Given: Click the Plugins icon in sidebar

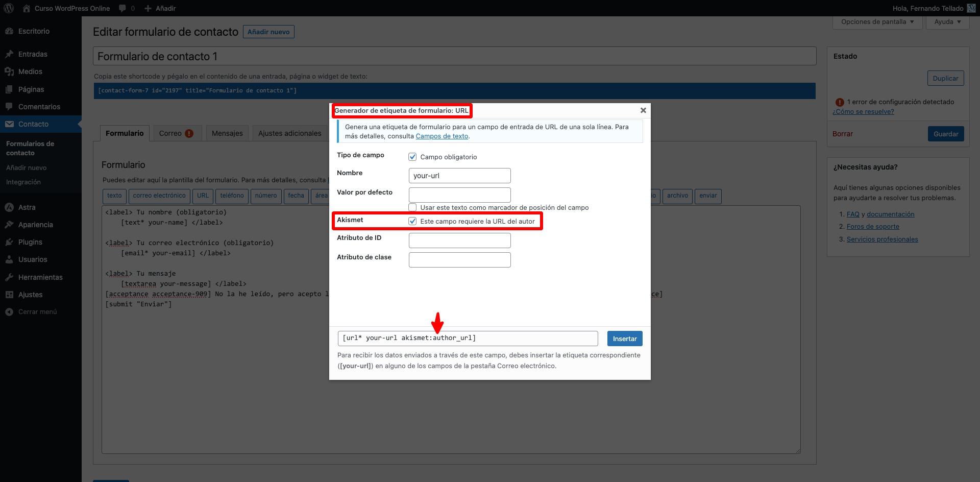Looking at the screenshot, I should [9, 242].
